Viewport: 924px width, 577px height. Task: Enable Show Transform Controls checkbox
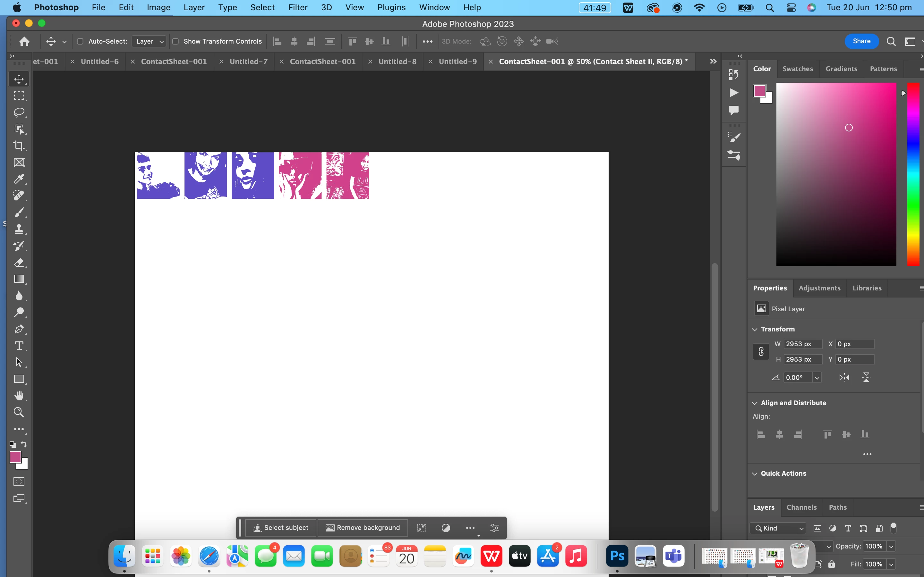click(x=175, y=41)
